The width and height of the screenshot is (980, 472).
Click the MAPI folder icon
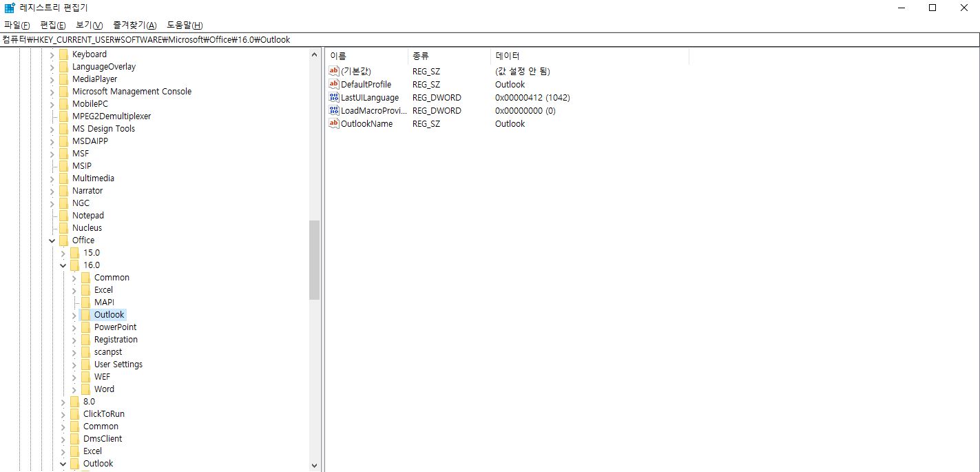coord(86,302)
